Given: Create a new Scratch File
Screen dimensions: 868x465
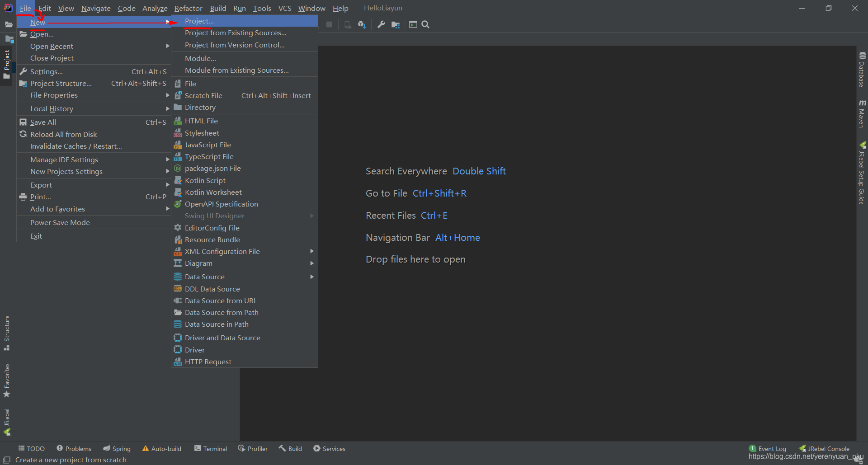Looking at the screenshot, I should (x=245, y=95).
